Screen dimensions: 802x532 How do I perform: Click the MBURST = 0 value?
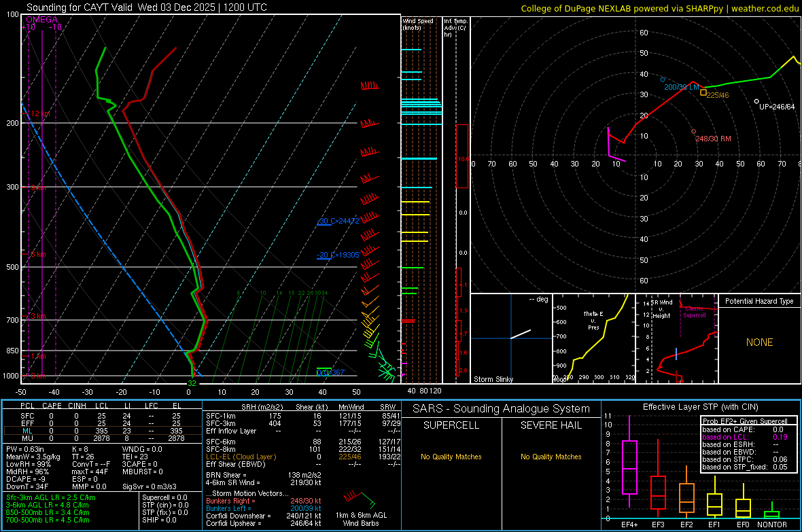tap(143, 472)
